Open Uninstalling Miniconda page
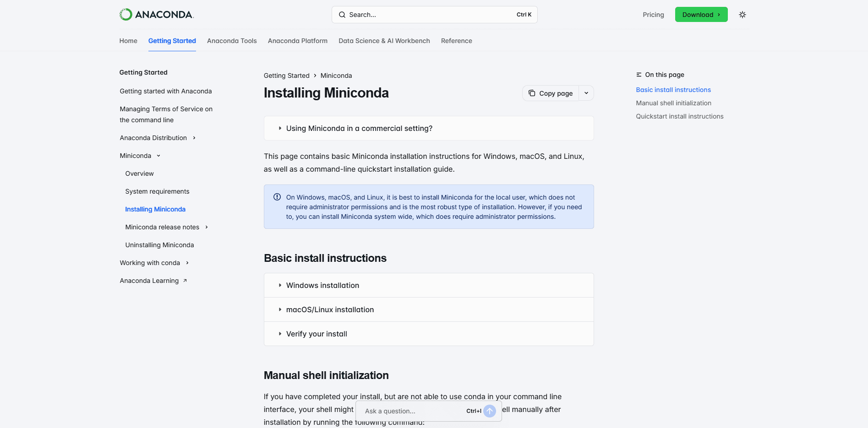 point(159,245)
